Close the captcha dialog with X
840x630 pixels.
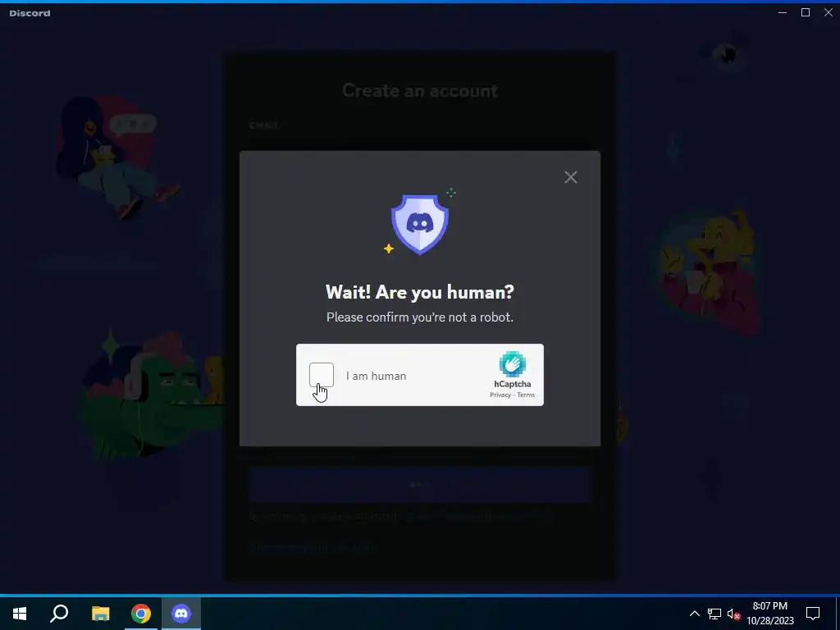coord(571,177)
